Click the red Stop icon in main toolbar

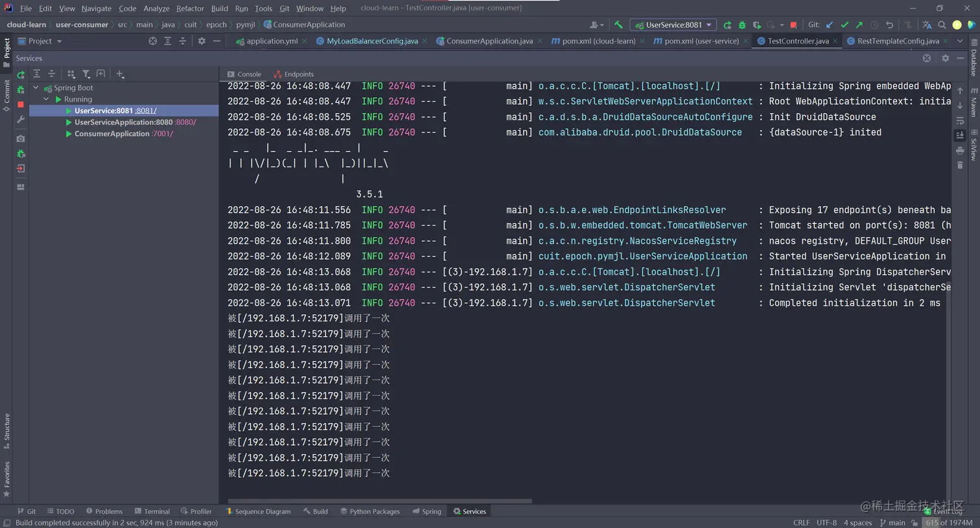(x=793, y=25)
